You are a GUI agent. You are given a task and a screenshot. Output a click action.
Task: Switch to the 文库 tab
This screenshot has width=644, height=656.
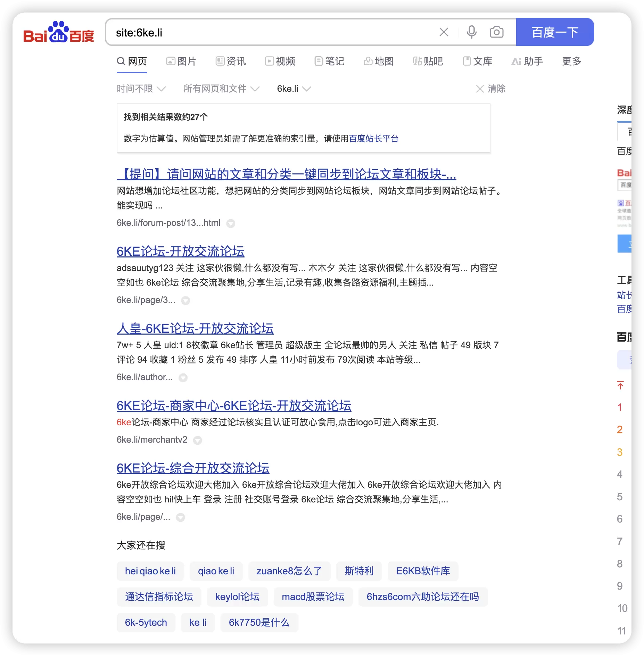tap(478, 61)
